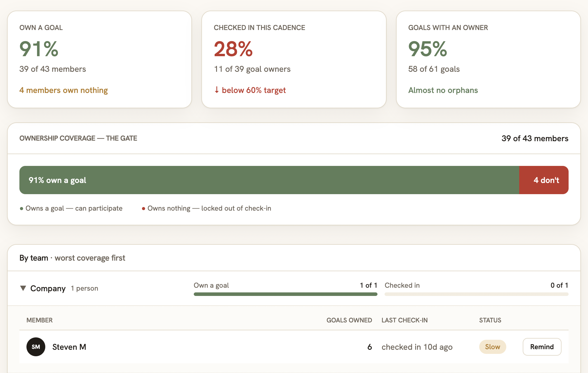
Task: Click the 'LAST CHECK-IN' column header
Action: (405, 320)
